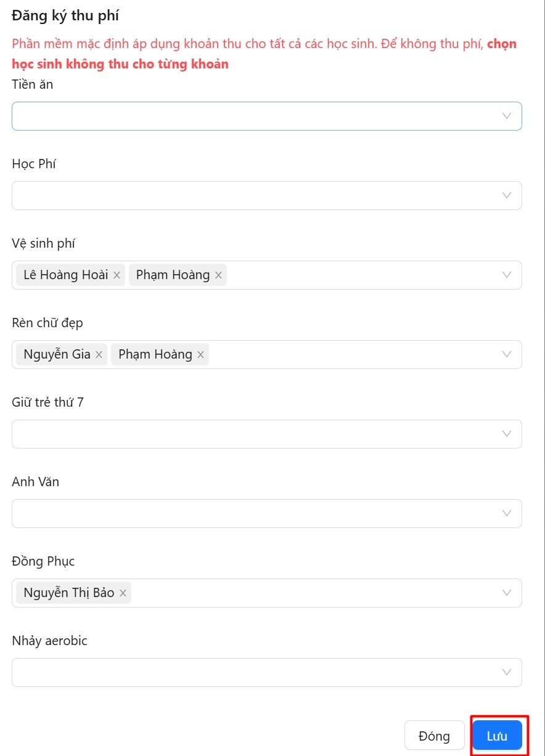This screenshot has width=545, height=756.
Task: Focus the Tiền ăn selection field
Action: pyautogui.click(x=247, y=116)
